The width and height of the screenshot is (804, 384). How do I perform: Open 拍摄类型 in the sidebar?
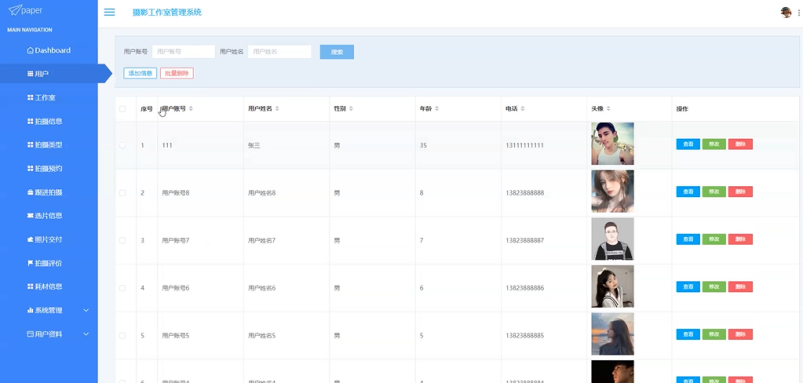[x=45, y=145]
